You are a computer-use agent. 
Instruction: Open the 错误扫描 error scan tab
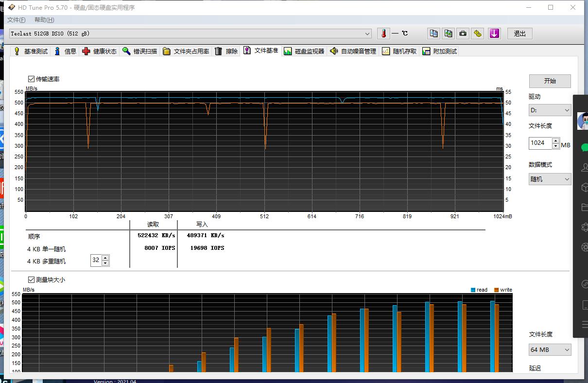(140, 51)
